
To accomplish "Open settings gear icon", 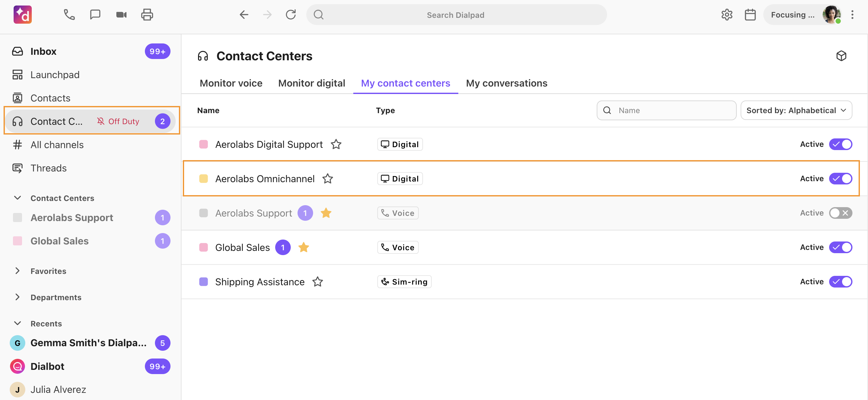I will point(726,15).
